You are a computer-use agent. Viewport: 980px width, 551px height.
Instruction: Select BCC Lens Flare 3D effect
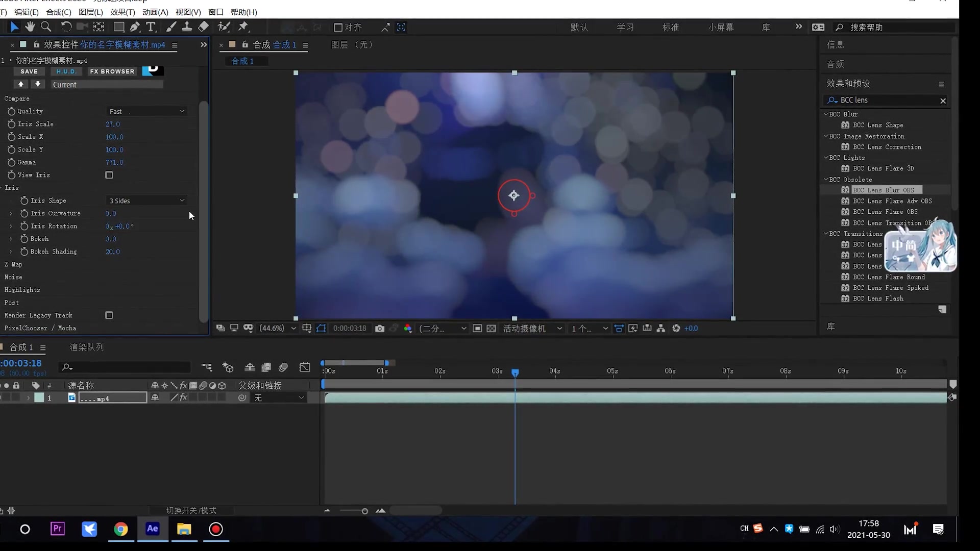[883, 168]
